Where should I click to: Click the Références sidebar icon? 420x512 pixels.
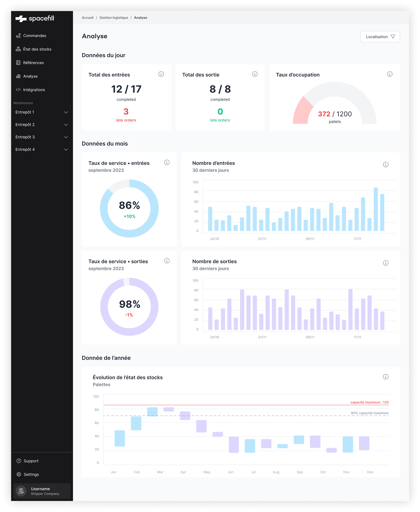(x=18, y=63)
